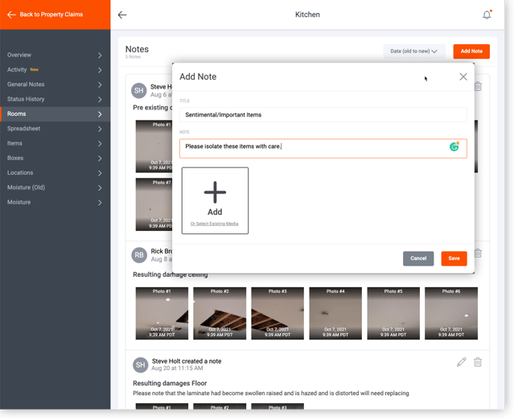514x420 pixels.
Task: Open ceiling damage Photo #3 thumbnail
Action: (278, 314)
